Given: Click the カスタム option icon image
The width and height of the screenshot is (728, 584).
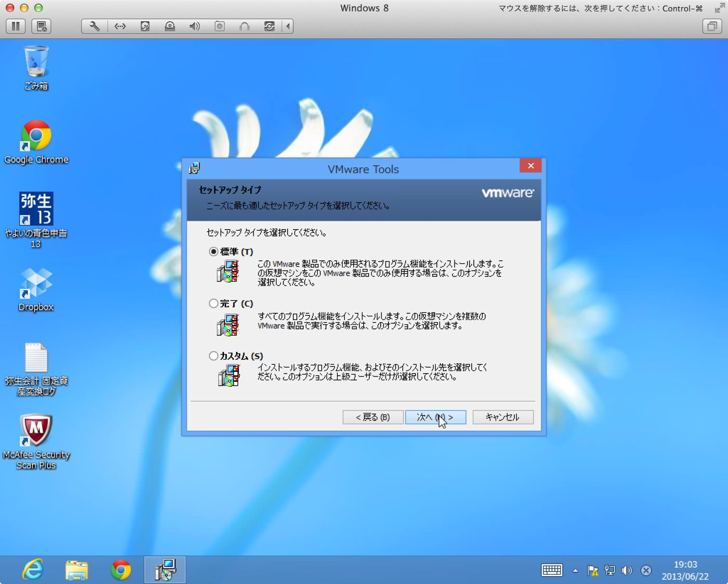Looking at the screenshot, I should (229, 375).
